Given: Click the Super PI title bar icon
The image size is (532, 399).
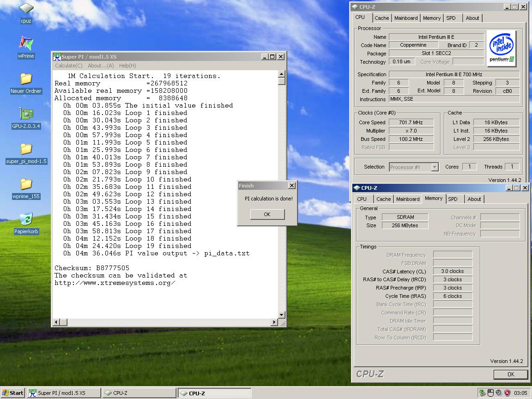Looking at the screenshot, I should tap(57, 57).
